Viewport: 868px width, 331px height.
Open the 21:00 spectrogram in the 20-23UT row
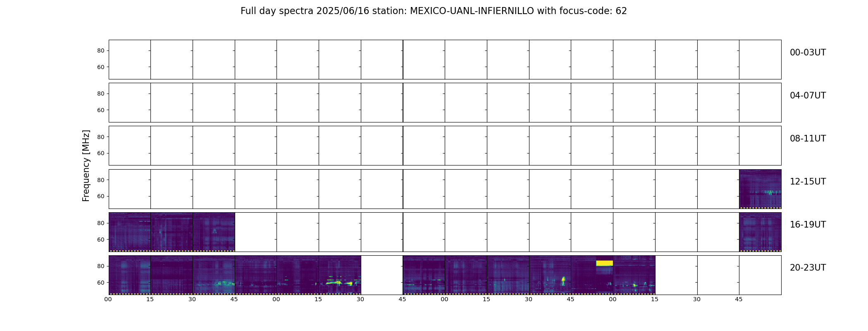click(298, 275)
